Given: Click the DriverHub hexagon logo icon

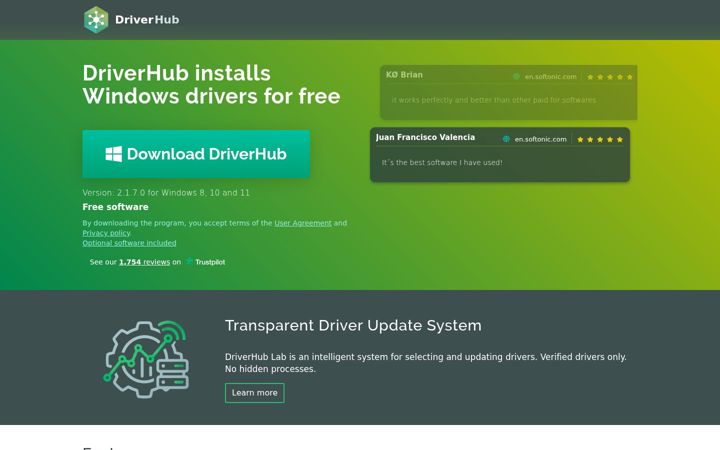Looking at the screenshot, I should (96, 20).
